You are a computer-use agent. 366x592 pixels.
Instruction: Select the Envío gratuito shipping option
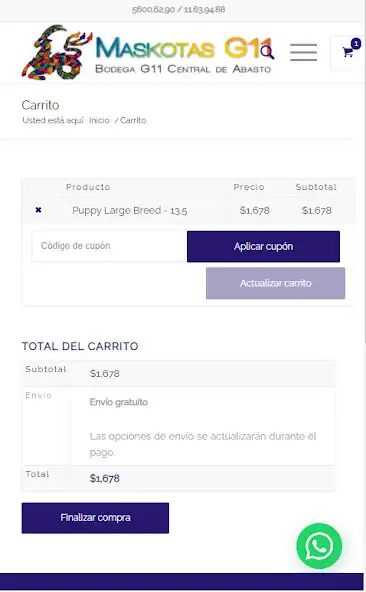point(119,402)
